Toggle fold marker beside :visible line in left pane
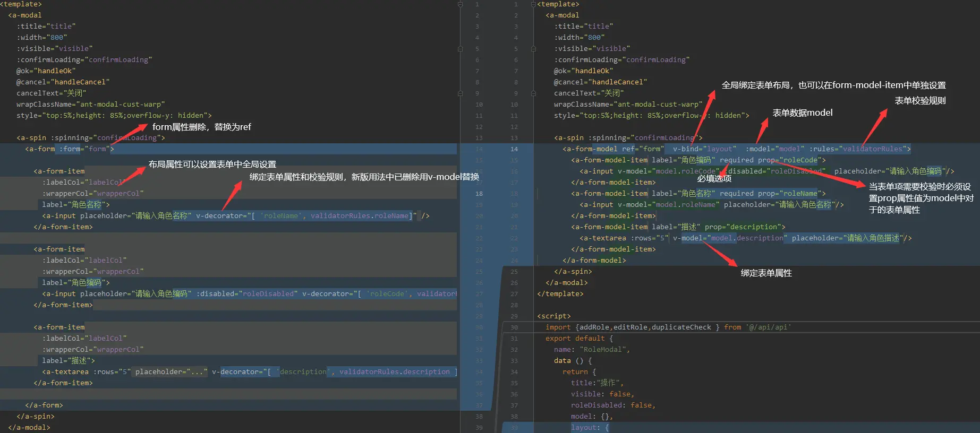This screenshot has height=433, width=980. point(460,49)
